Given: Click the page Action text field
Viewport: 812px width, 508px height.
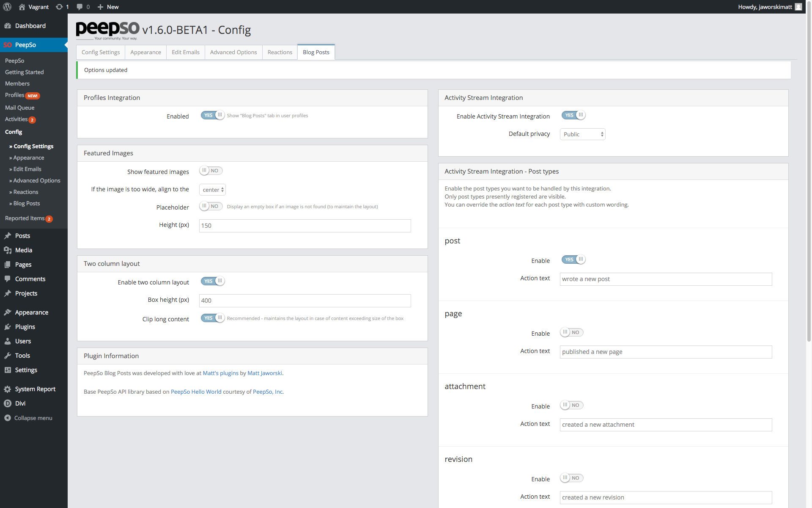Looking at the screenshot, I should click(x=666, y=352).
